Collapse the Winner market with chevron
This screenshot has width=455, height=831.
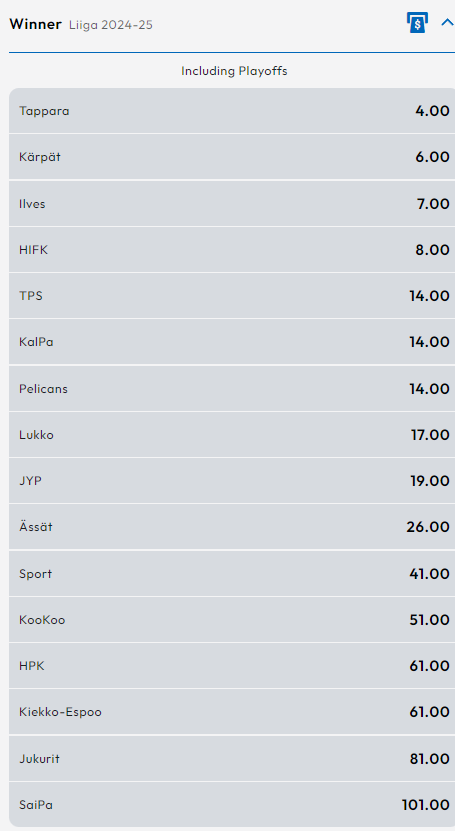tap(447, 23)
